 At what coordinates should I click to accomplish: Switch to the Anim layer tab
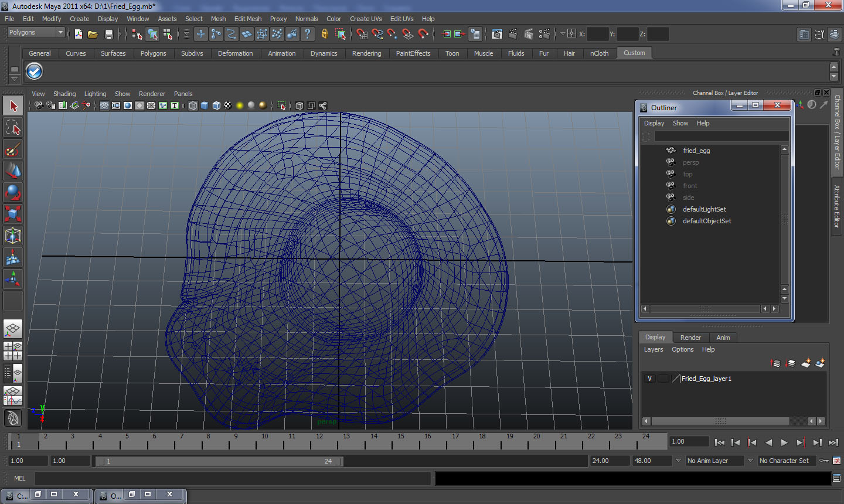[x=723, y=338]
